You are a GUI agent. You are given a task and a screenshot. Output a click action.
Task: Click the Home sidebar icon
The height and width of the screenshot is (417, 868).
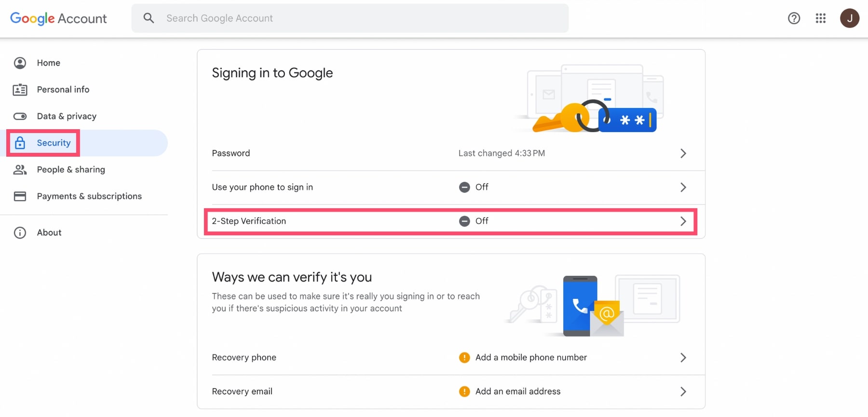[x=20, y=63]
